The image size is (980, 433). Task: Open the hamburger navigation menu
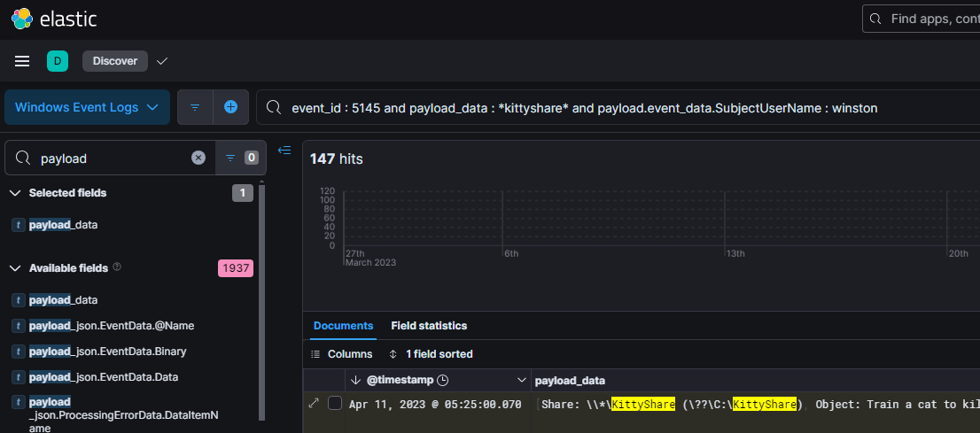[x=22, y=61]
